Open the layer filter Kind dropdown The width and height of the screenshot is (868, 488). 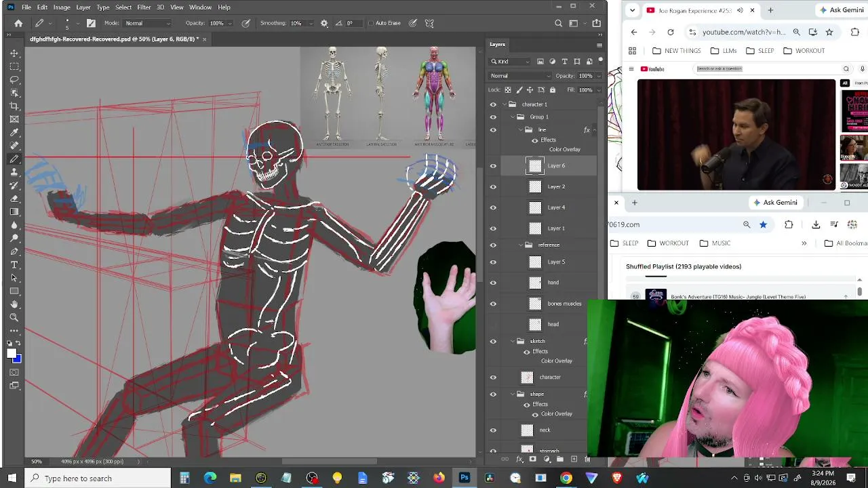(511, 62)
